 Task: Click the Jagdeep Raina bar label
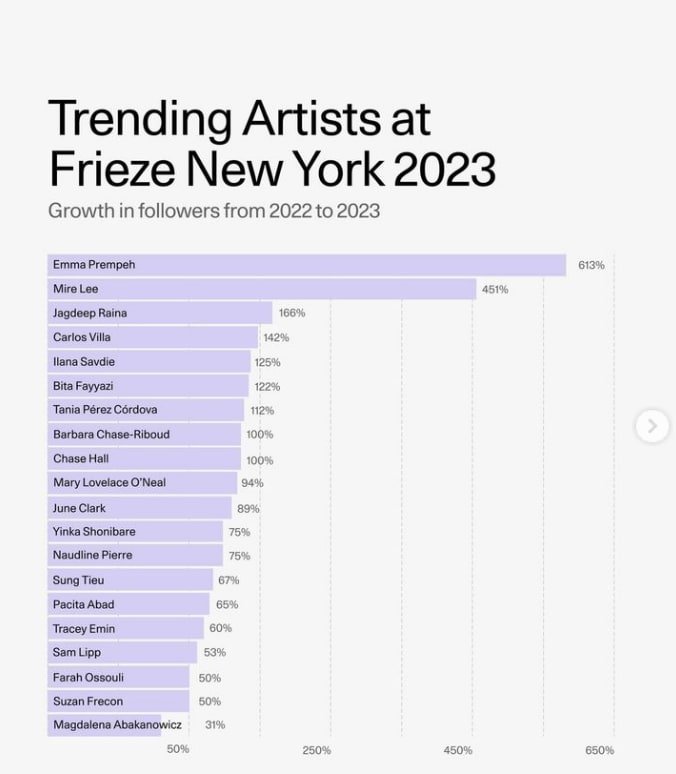coord(90,313)
